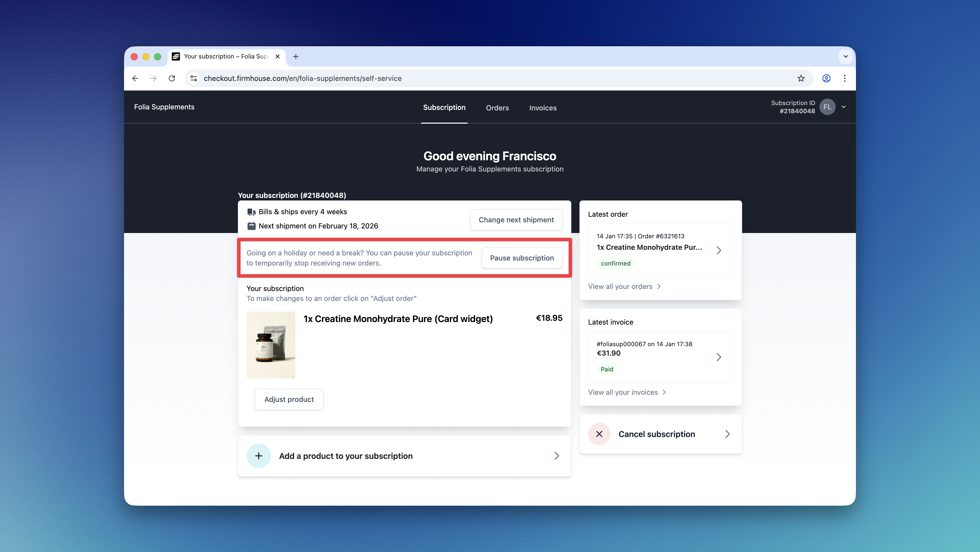Expand the tab search dropdown arrow
Viewport: 980px width, 552px height.
point(845,57)
